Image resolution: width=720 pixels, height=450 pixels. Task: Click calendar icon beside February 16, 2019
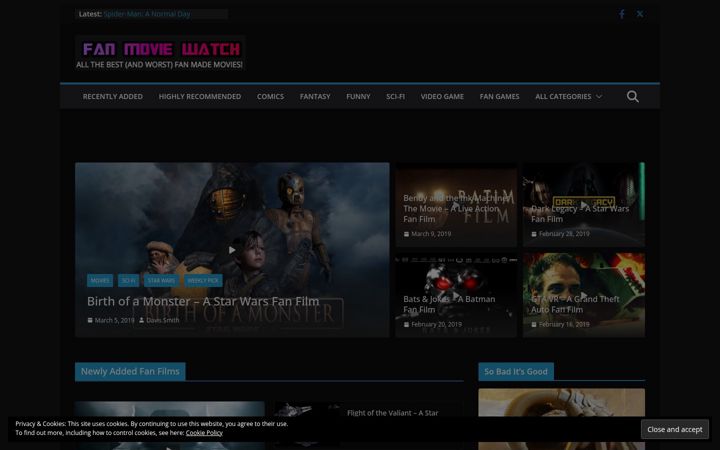pos(534,324)
